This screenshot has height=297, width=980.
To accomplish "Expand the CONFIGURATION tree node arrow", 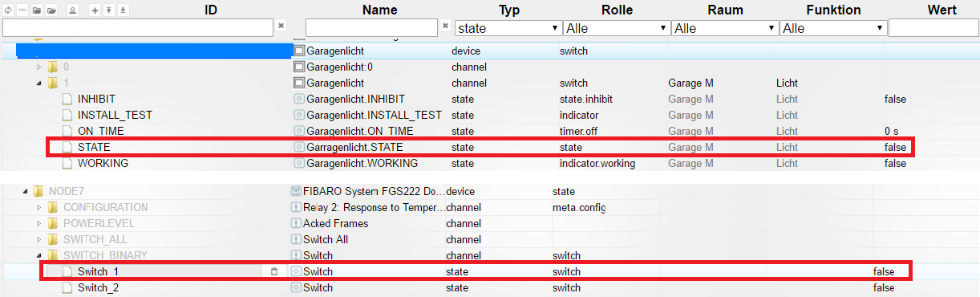I will click(x=38, y=207).
